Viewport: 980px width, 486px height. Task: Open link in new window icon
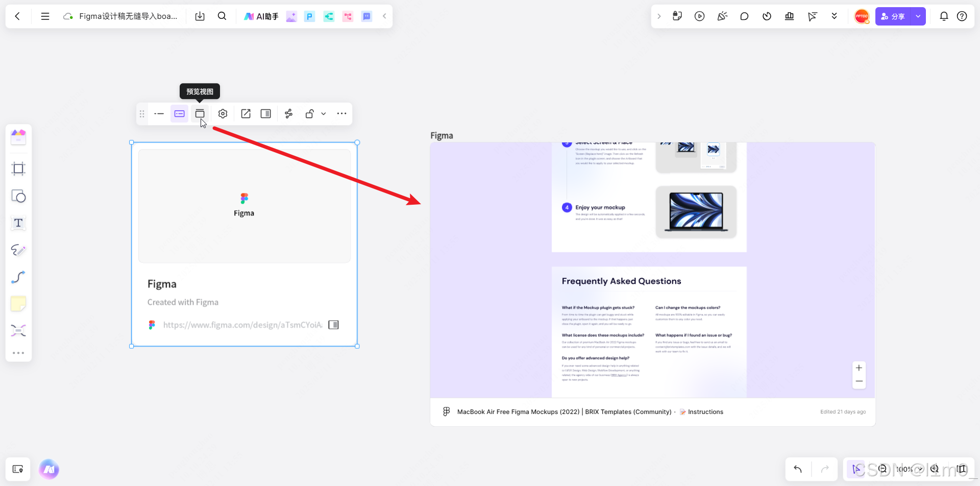(246, 114)
